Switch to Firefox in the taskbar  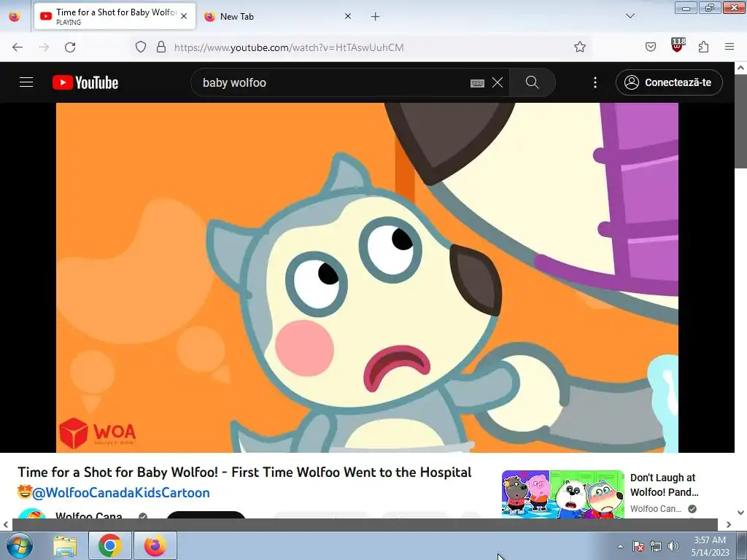click(155, 545)
